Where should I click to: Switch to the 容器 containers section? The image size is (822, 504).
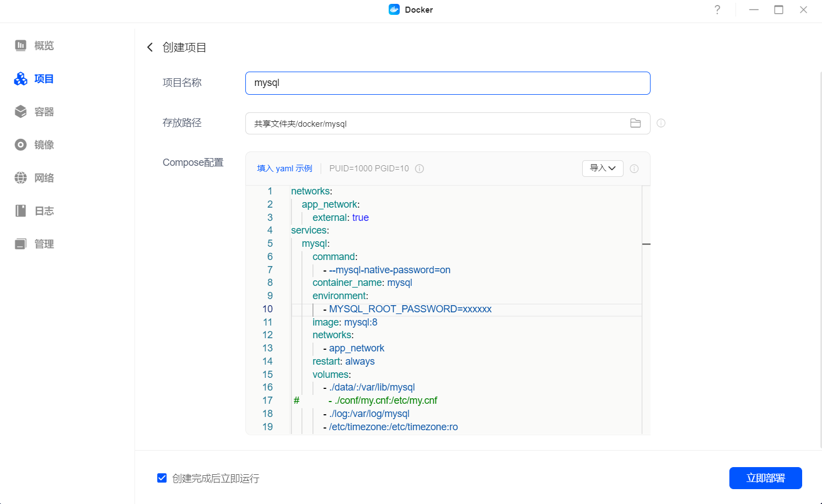[44, 112]
